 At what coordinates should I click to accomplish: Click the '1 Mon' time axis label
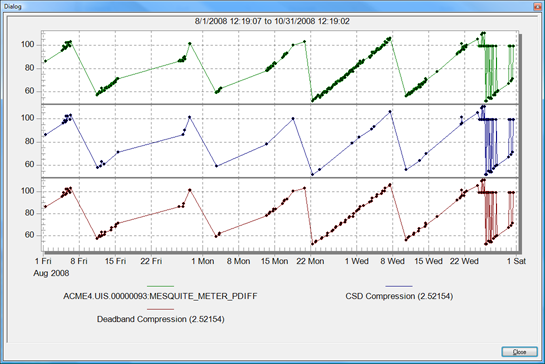(203, 261)
